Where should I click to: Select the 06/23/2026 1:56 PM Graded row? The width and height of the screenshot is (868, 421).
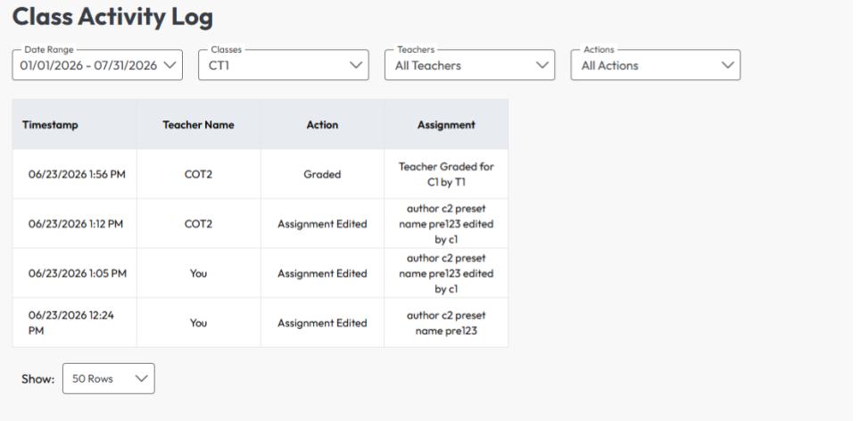260,174
